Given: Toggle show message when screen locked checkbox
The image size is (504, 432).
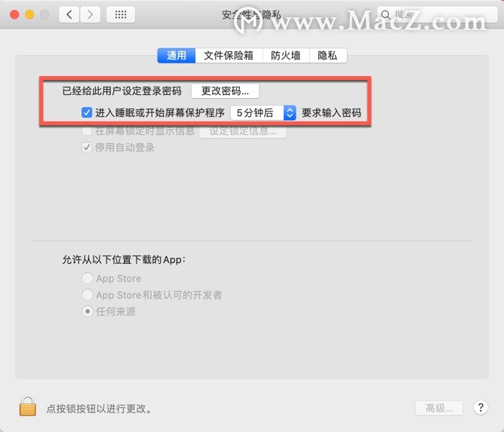Looking at the screenshot, I should tap(87, 130).
